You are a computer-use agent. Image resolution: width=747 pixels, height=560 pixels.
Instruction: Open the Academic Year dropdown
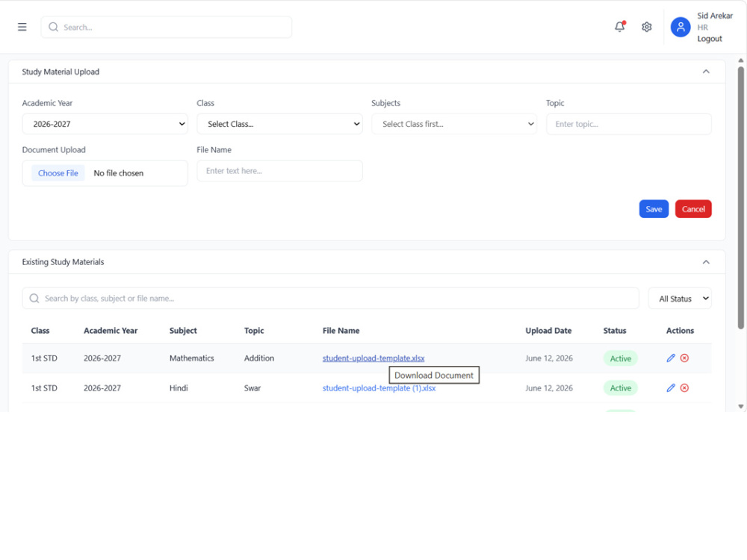click(x=105, y=124)
